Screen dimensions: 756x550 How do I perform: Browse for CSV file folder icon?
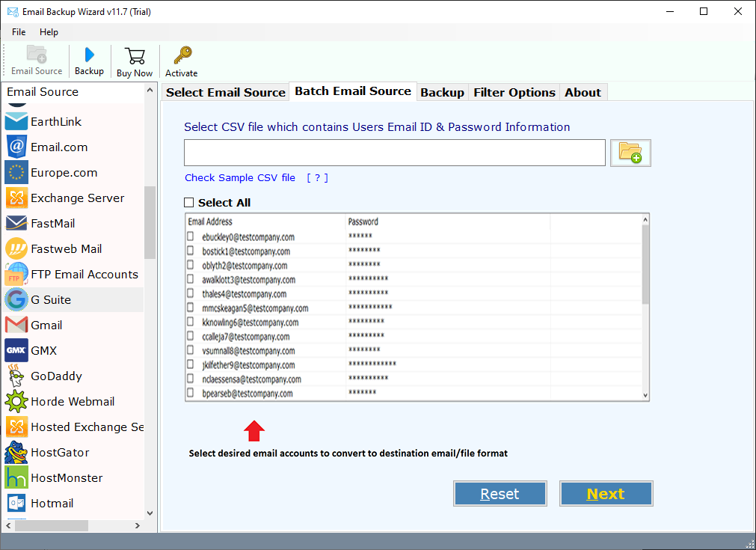(630, 153)
